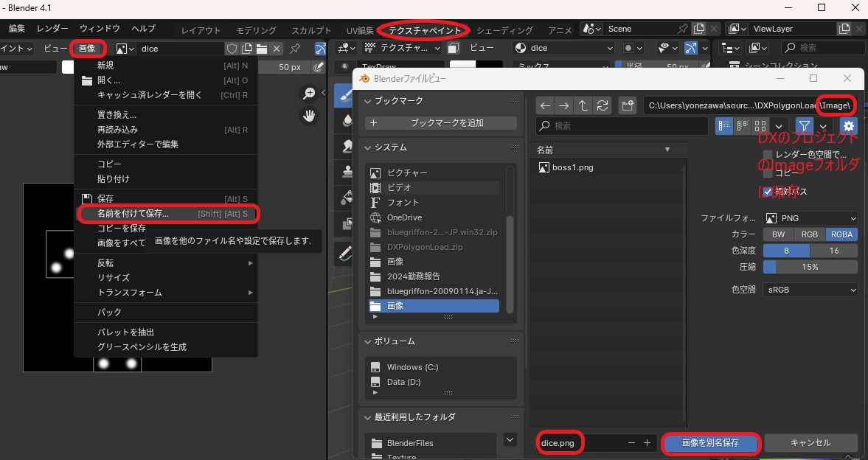Screen dimensions: 868x460
Task: Toggle the options gear panel in file browser
Action: click(x=848, y=125)
